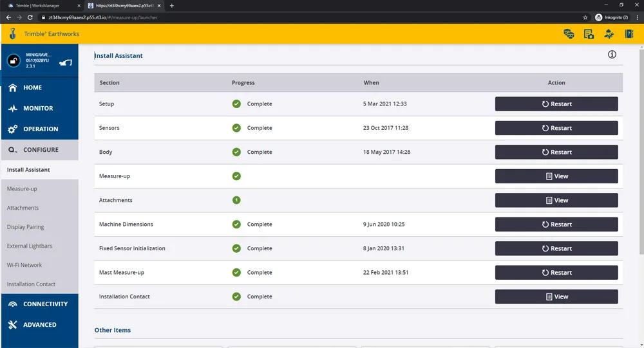Bookmark the page with the star icon
This screenshot has width=644, height=348.
coord(585,17)
